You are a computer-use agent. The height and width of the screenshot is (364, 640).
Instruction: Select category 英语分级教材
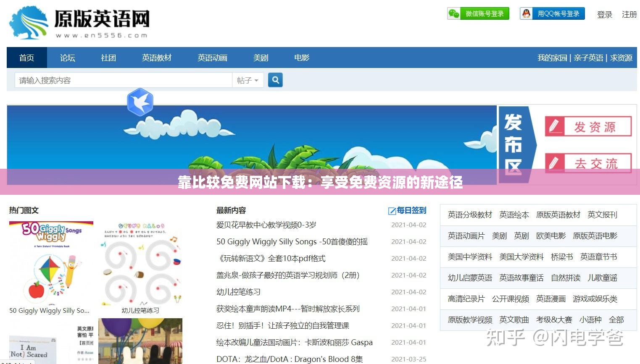tap(470, 215)
